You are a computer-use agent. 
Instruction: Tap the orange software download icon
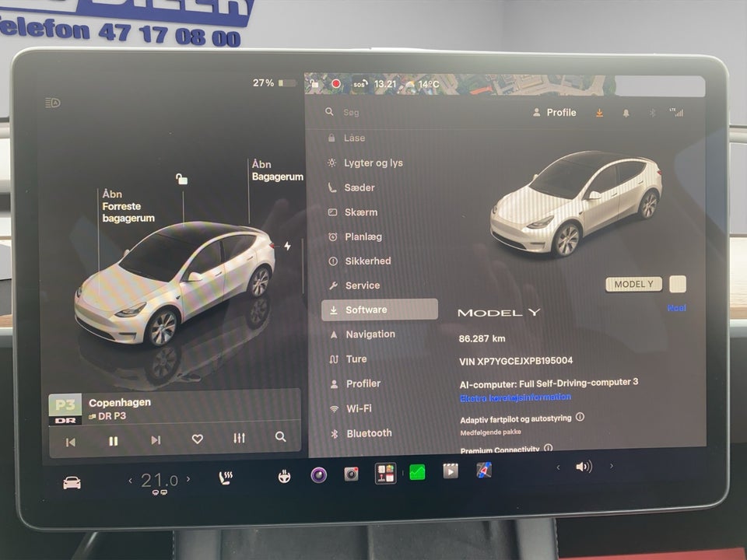point(599,113)
